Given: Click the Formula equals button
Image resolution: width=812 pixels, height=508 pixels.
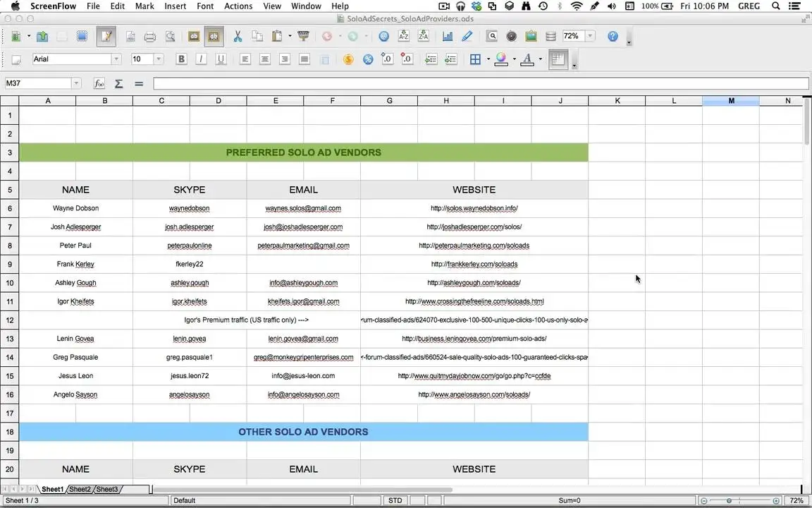Looking at the screenshot, I should [139, 83].
